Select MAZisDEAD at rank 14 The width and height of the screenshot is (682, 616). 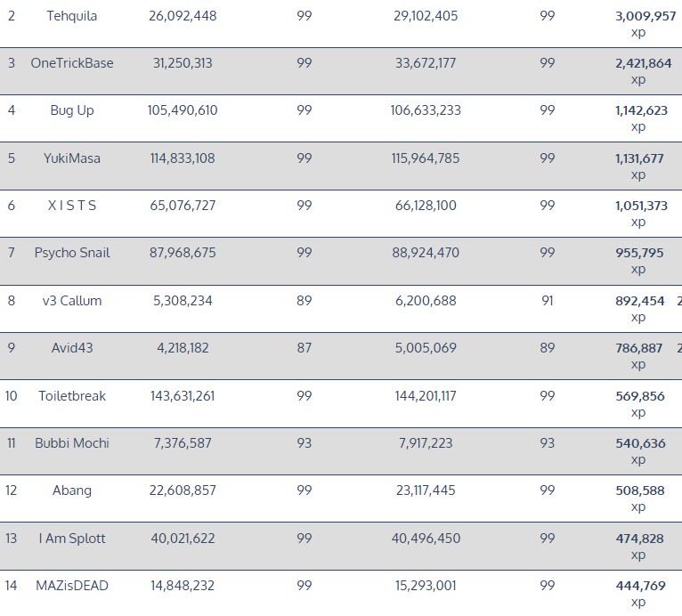(72, 586)
